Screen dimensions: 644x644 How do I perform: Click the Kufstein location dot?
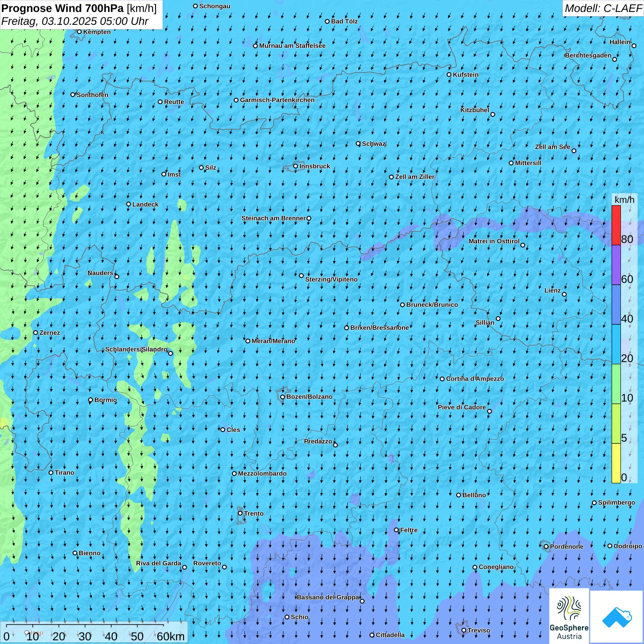pos(449,75)
